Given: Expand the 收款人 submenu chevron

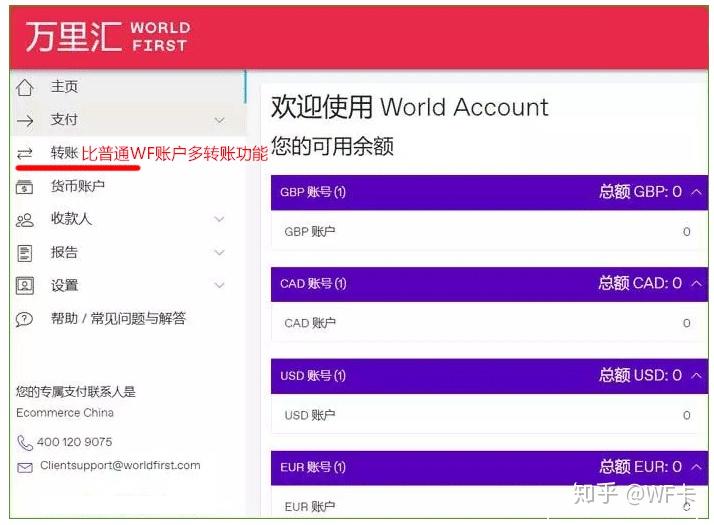Looking at the screenshot, I should coord(219,219).
